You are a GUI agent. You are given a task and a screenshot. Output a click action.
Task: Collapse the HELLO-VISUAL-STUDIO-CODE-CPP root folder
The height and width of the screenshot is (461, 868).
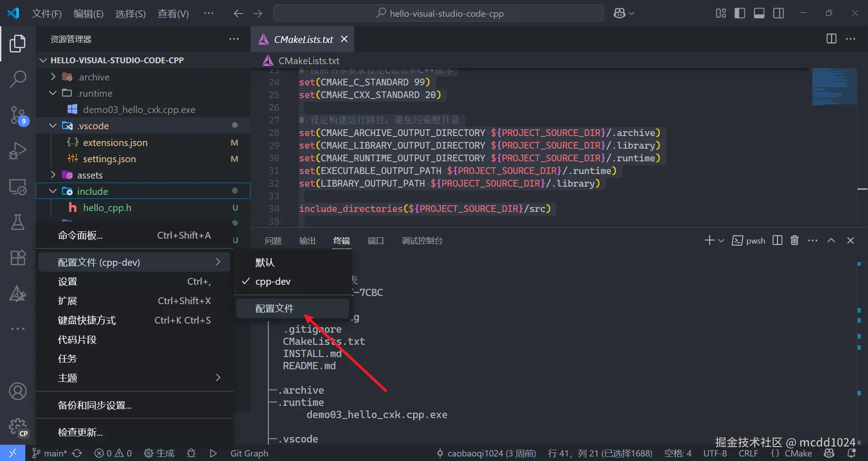click(43, 60)
